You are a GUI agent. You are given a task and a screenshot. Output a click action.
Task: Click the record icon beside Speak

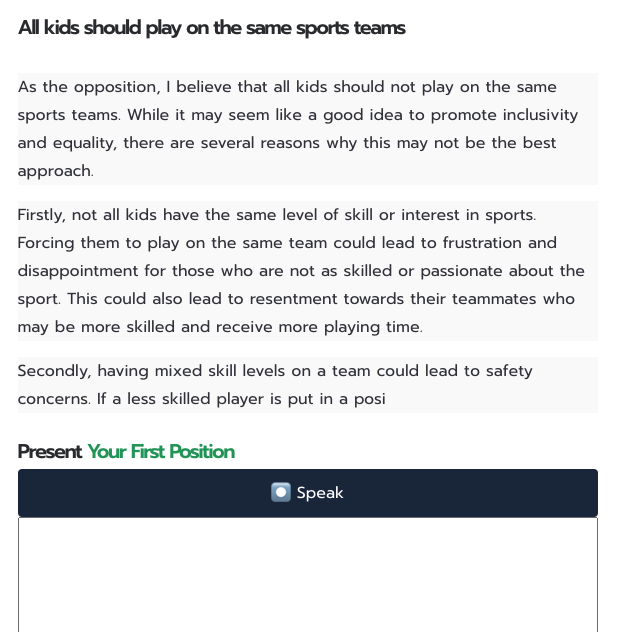click(281, 492)
